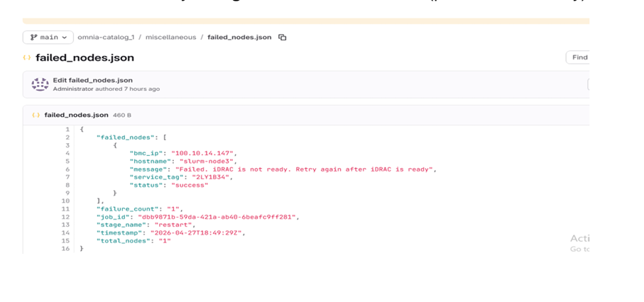Click line number 12
Image resolution: width=644 pixels, height=302 pixels.
click(66, 217)
